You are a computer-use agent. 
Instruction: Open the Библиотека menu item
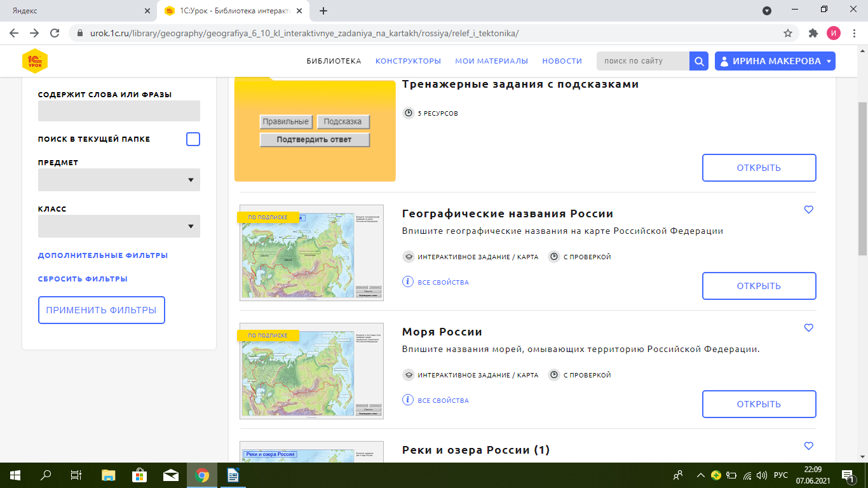point(334,61)
